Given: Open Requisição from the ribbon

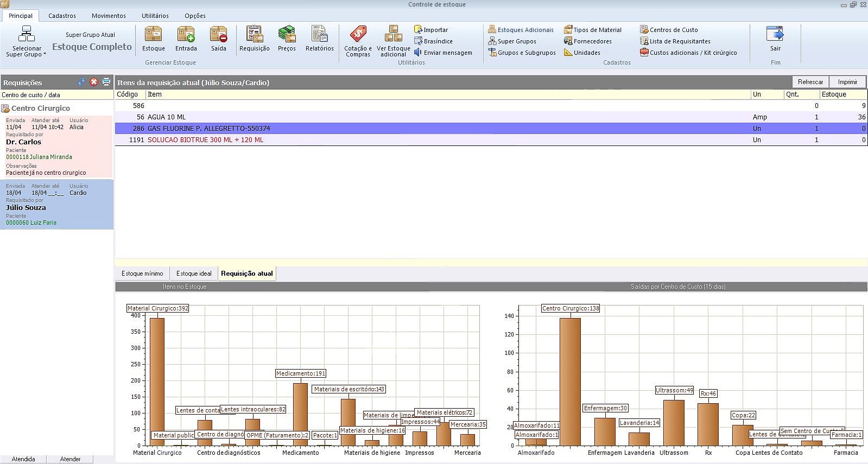Looking at the screenshot, I should [255, 39].
